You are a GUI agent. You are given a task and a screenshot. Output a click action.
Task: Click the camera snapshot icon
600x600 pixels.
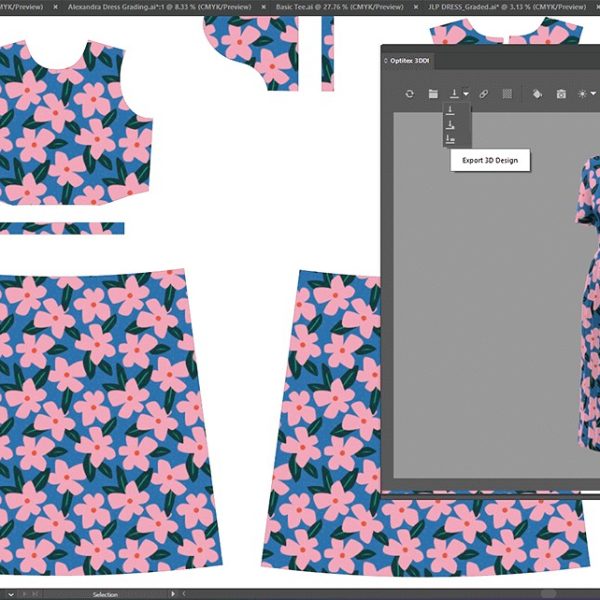pyautogui.click(x=561, y=94)
